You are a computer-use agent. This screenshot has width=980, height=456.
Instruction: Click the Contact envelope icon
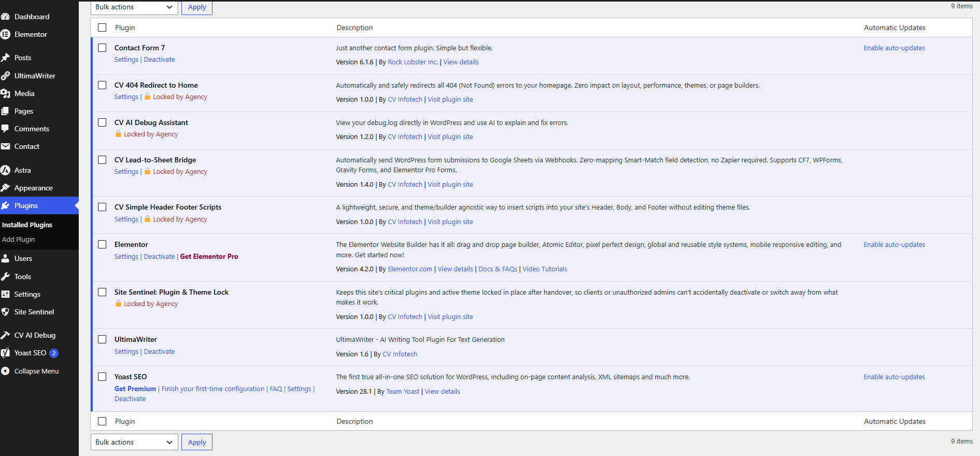click(6, 146)
